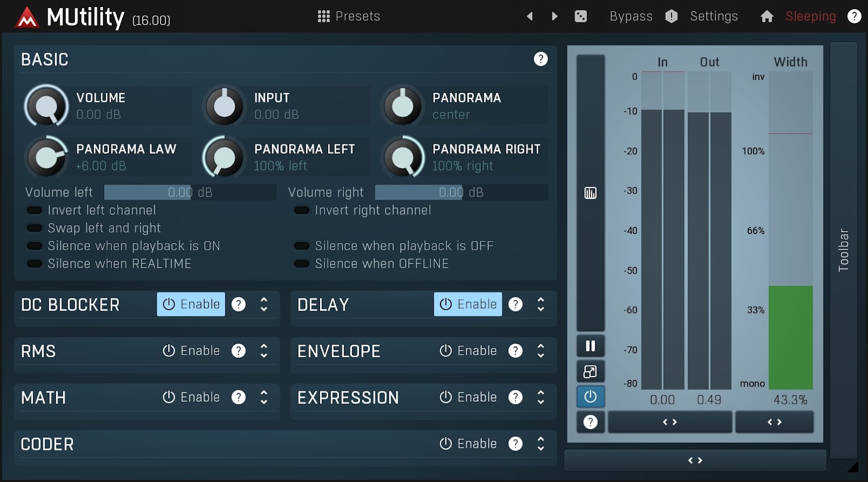The image size is (868, 482).
Task: Click the PANORAMA LEFT knob
Action: (224, 157)
